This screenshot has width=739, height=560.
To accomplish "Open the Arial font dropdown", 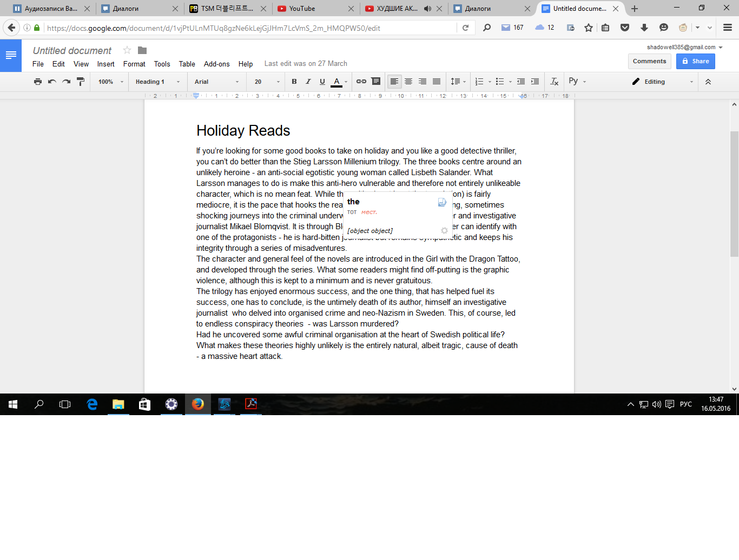I will pyautogui.click(x=216, y=82).
